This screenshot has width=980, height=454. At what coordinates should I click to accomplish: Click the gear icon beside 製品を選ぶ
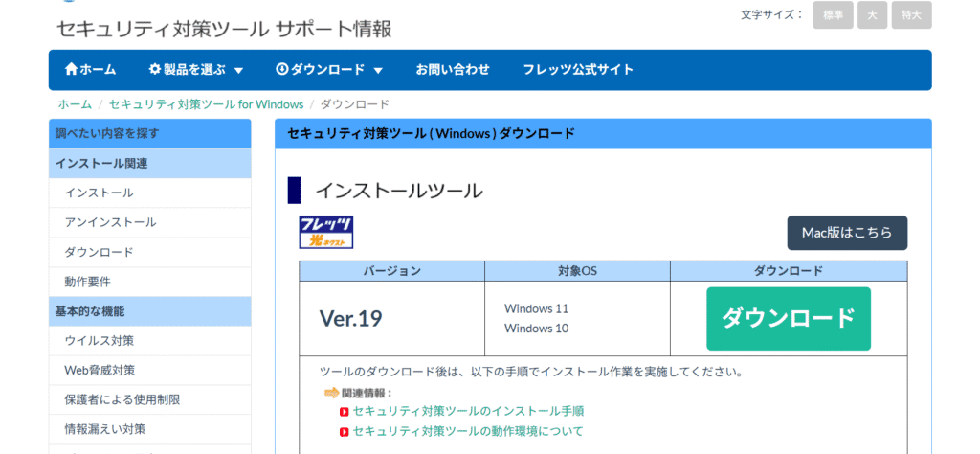(155, 69)
